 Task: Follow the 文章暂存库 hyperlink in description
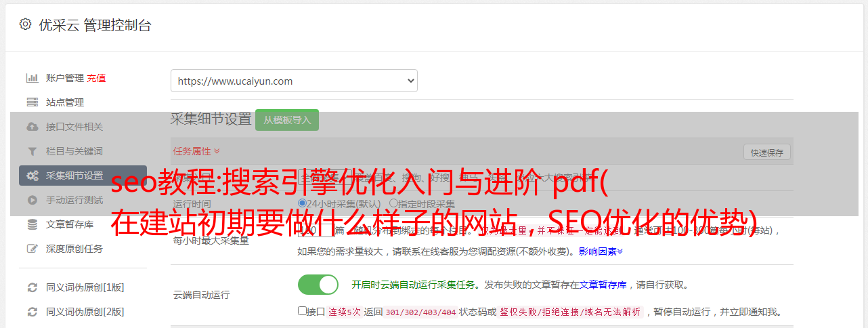pyautogui.click(x=603, y=285)
